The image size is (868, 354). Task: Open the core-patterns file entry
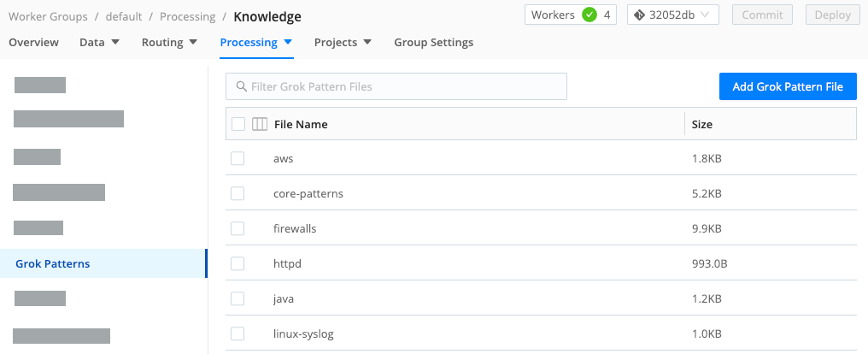tap(308, 194)
